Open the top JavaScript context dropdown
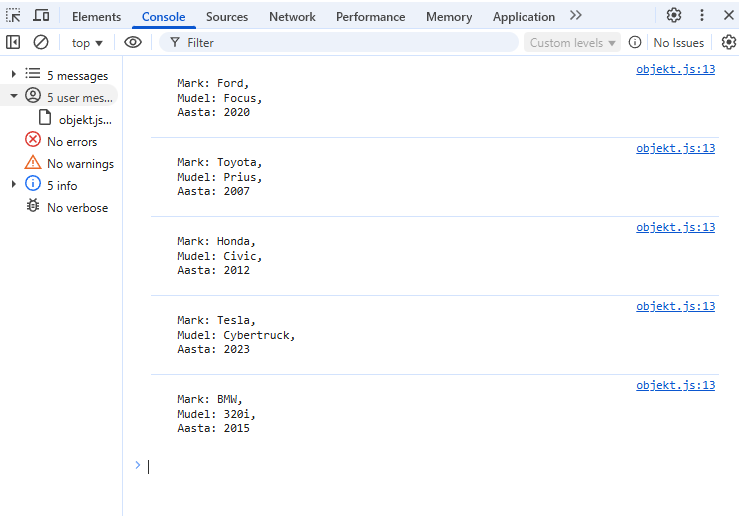739x516 pixels. [x=87, y=43]
